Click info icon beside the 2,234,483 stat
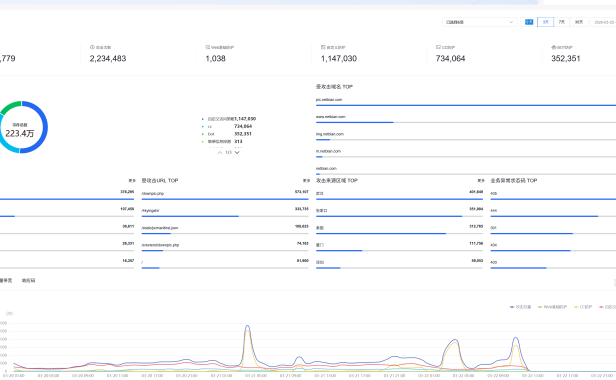Viewport: 616px width, 380px height. click(92, 47)
